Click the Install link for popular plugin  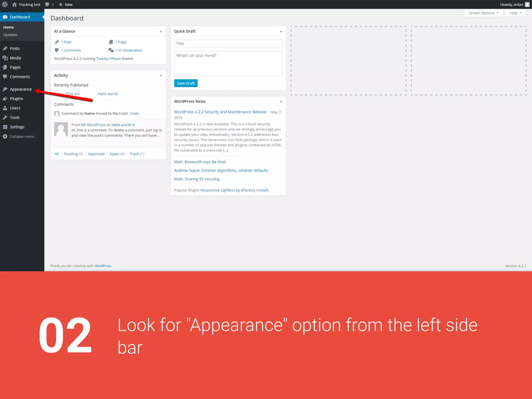coord(262,190)
